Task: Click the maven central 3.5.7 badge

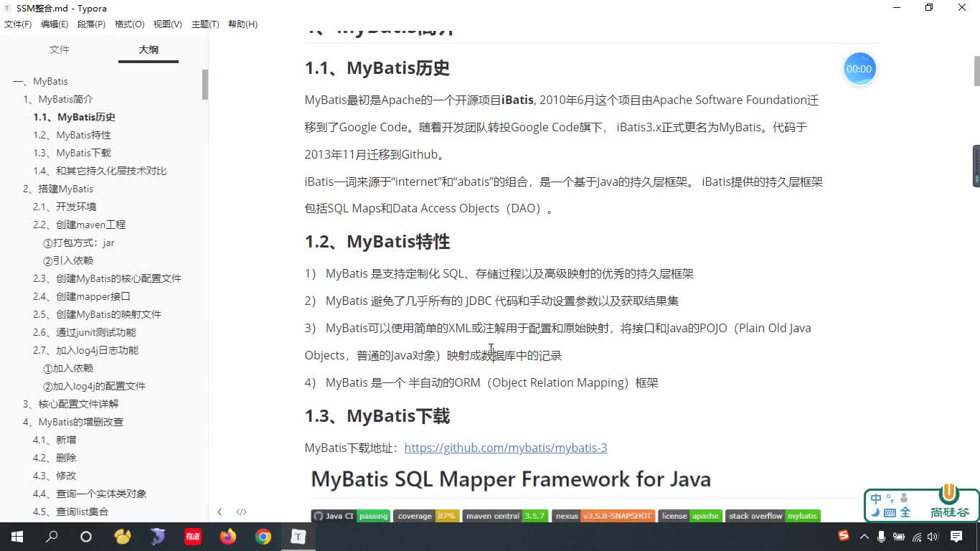Action: click(x=505, y=516)
